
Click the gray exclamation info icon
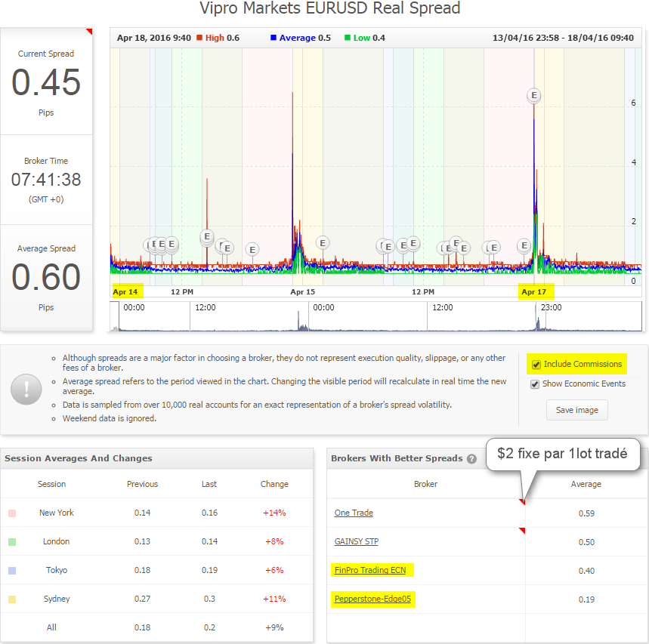click(26, 390)
